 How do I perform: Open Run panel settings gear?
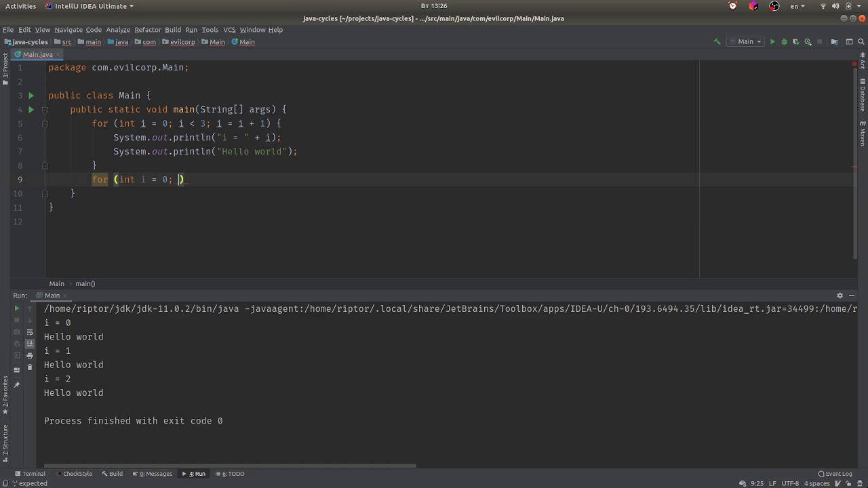point(840,296)
